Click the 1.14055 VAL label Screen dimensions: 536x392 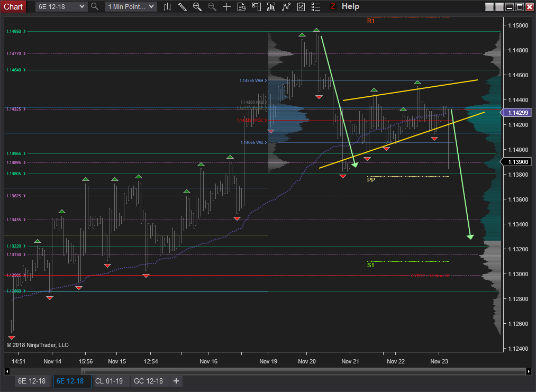[253, 142]
